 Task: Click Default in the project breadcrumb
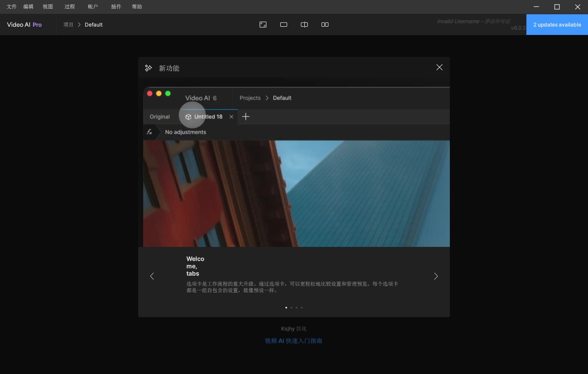(93, 25)
